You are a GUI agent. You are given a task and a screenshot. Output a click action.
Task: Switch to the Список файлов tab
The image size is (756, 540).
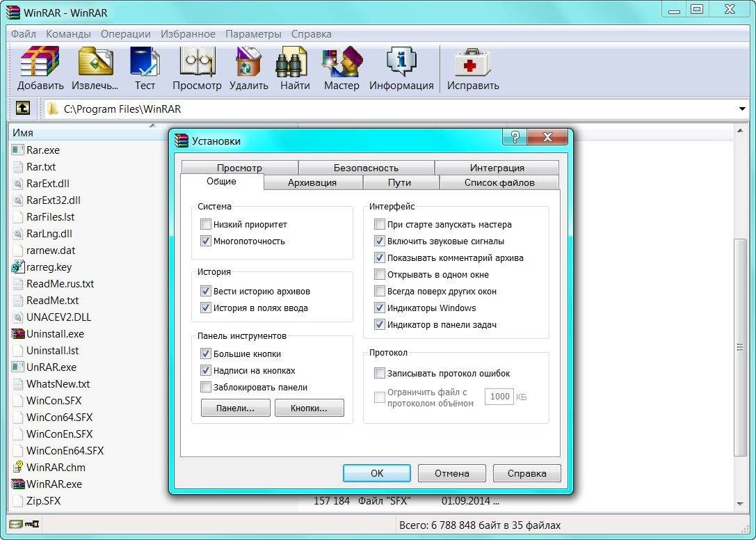coord(499,182)
